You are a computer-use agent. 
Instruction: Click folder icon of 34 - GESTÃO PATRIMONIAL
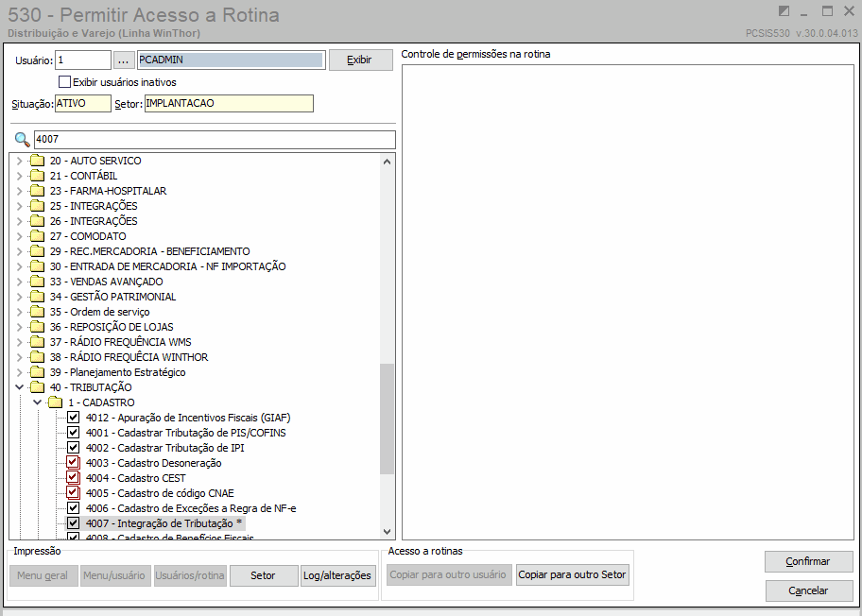pos(38,297)
